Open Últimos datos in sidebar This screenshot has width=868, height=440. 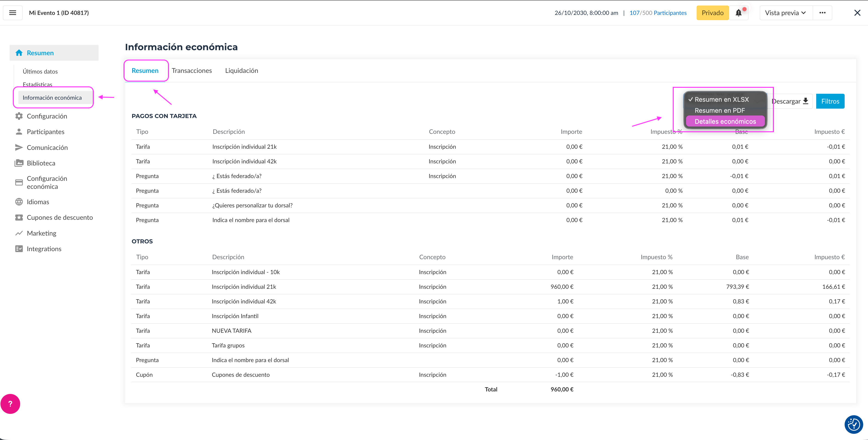[x=40, y=71]
